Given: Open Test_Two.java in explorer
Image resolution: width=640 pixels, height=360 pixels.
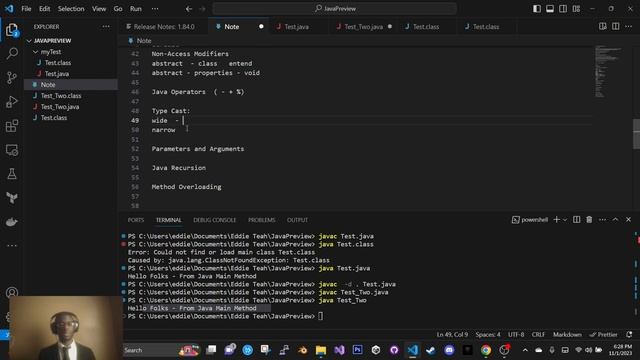Looking at the screenshot, I should pos(60,107).
